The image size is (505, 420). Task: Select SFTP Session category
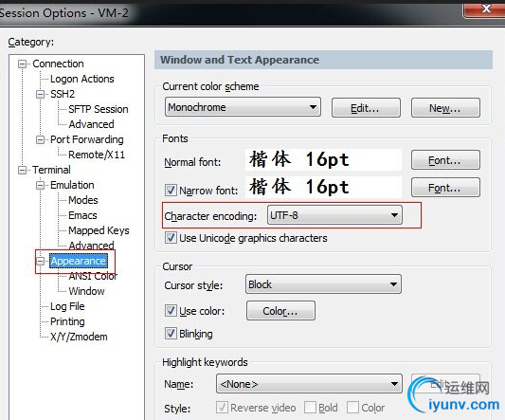click(99, 109)
